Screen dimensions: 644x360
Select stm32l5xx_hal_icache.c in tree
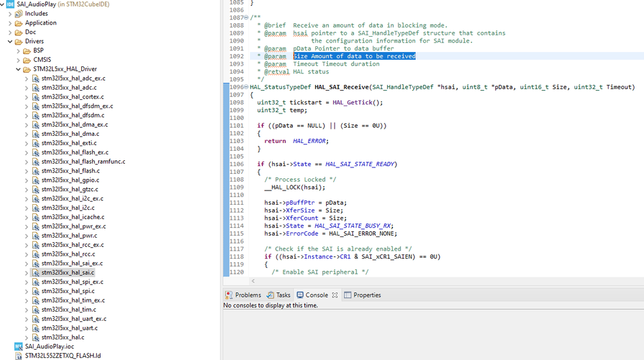coord(73,217)
